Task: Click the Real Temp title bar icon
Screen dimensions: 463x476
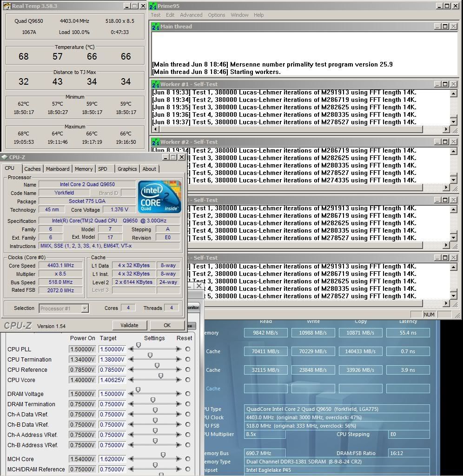Action: click(7, 6)
